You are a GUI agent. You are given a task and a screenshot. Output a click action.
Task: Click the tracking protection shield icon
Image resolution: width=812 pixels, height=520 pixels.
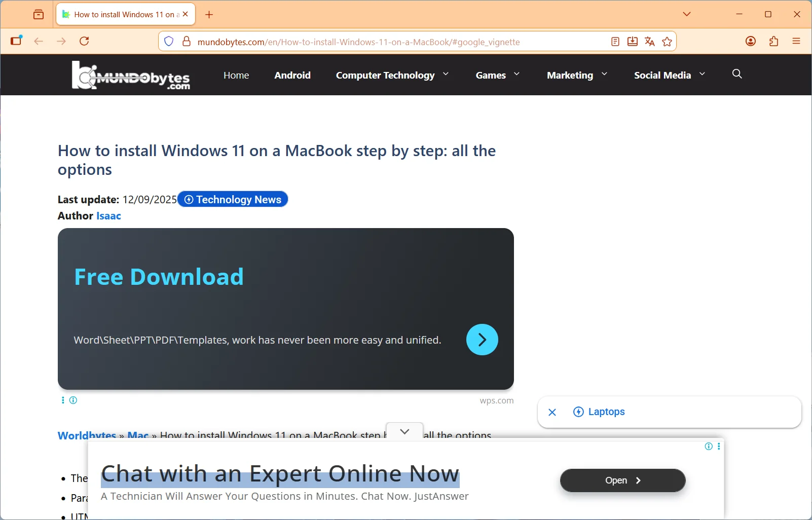coord(169,41)
